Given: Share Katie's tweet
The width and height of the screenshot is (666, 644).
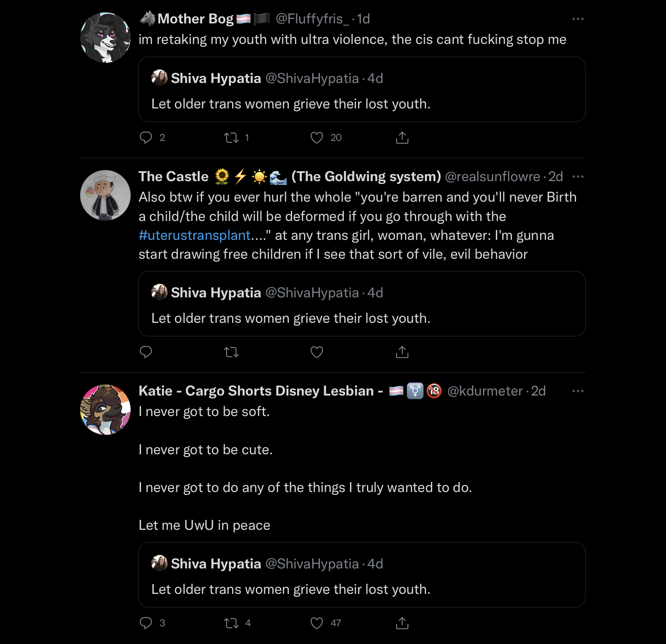Looking at the screenshot, I should click(x=402, y=623).
